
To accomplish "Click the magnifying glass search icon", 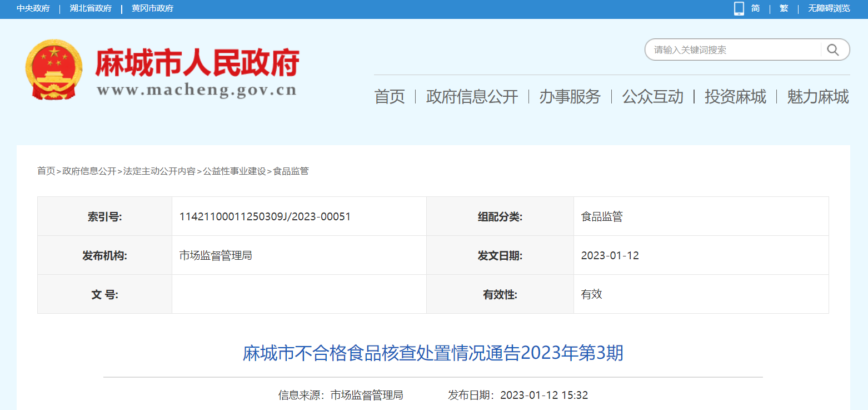I will click(832, 50).
